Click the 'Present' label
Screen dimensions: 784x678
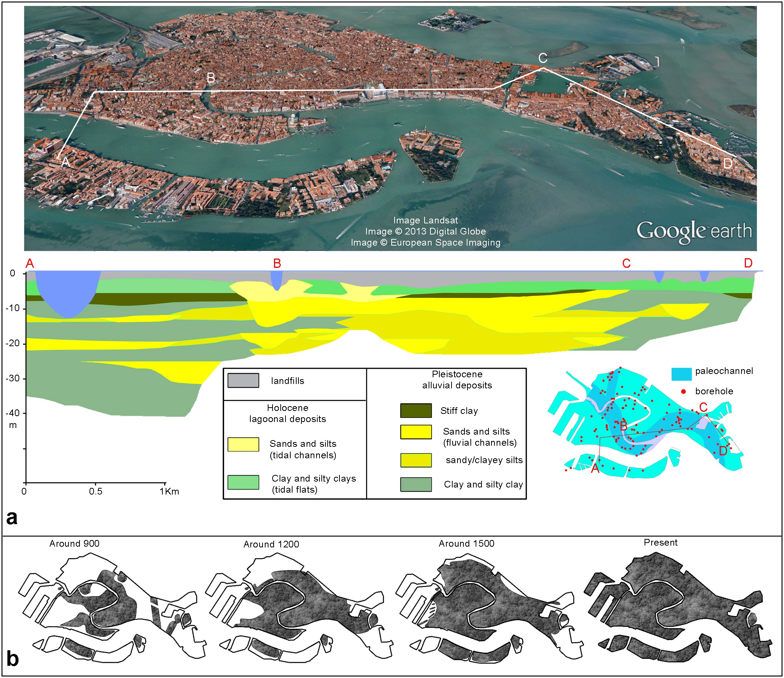point(660,543)
